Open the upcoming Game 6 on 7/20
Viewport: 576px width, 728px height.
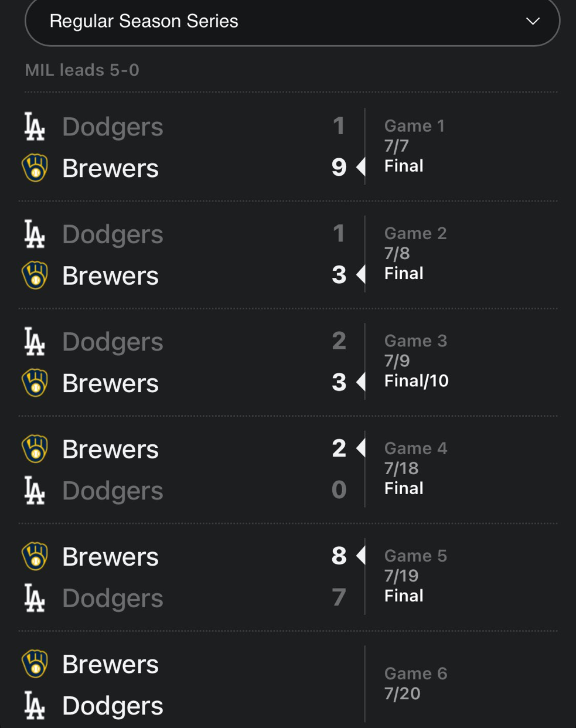415,683
